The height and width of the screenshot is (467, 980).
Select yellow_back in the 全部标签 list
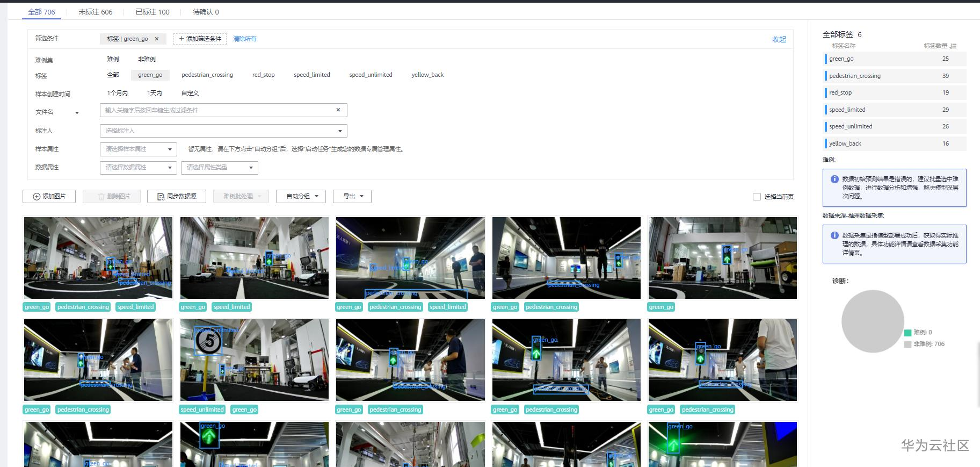[895, 143]
